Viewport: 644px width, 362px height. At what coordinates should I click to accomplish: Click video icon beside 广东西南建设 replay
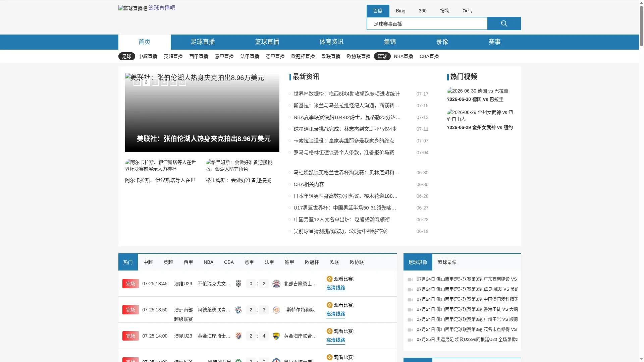(410, 280)
